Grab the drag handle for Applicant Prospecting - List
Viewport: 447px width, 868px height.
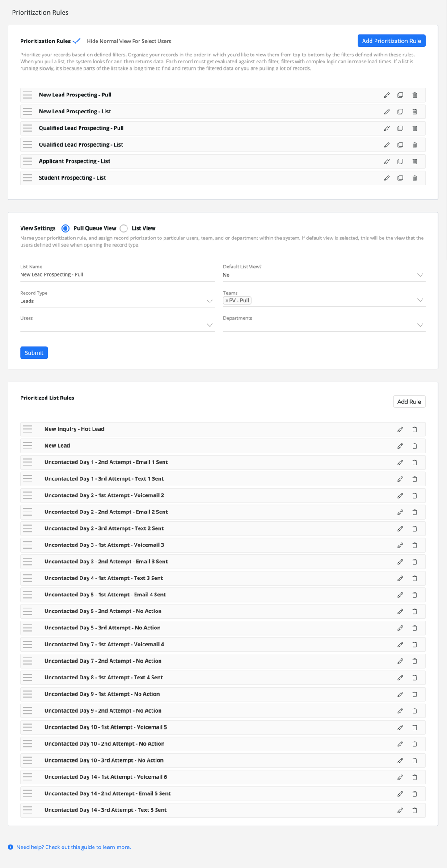point(28,161)
